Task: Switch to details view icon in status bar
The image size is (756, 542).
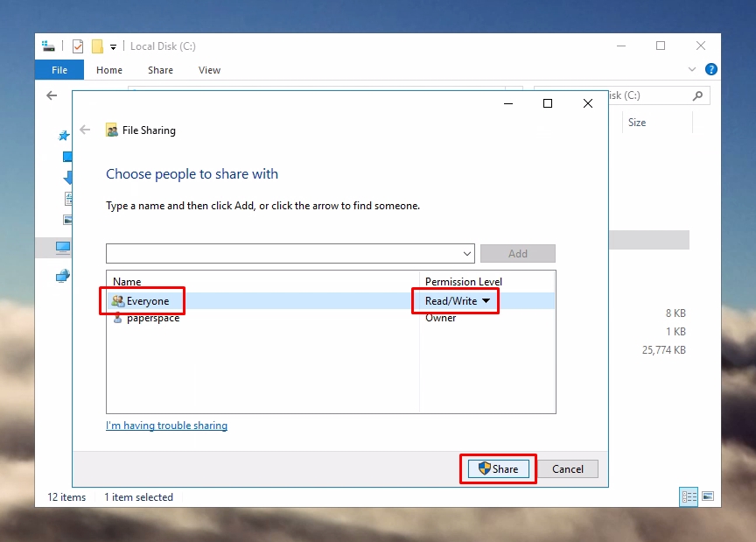Action: click(x=689, y=496)
